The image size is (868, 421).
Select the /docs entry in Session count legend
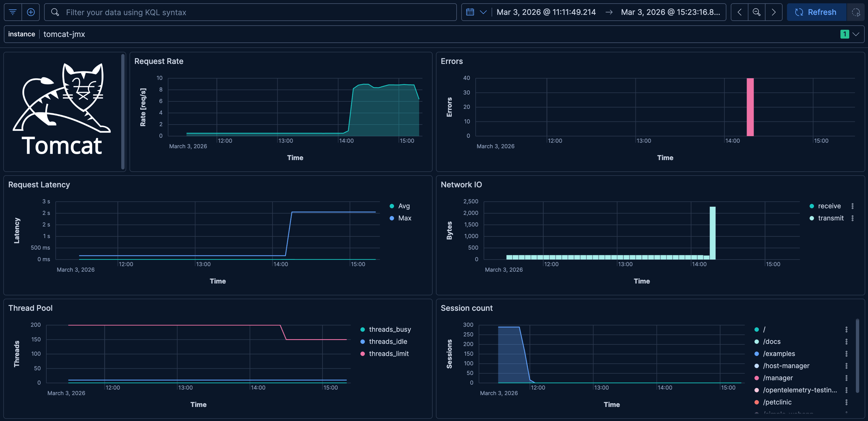(772, 341)
